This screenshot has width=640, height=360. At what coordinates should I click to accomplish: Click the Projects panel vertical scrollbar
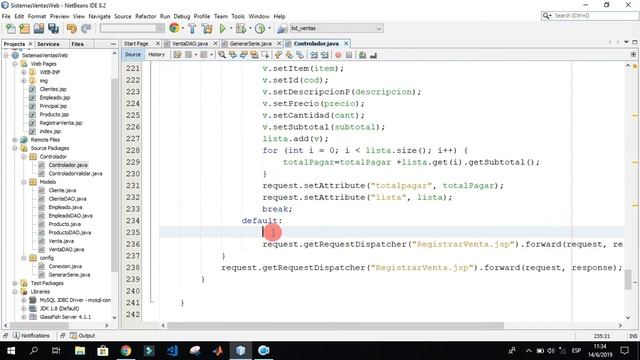pyautogui.click(x=114, y=176)
